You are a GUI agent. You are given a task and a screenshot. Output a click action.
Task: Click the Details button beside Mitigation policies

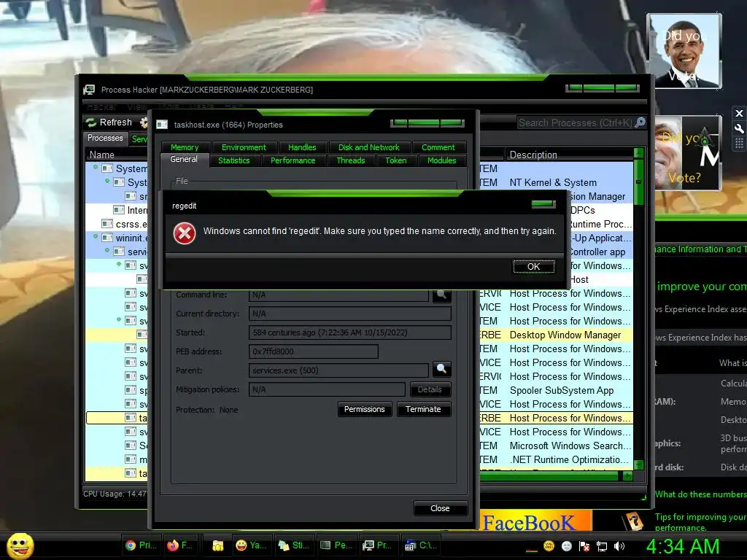[430, 389]
